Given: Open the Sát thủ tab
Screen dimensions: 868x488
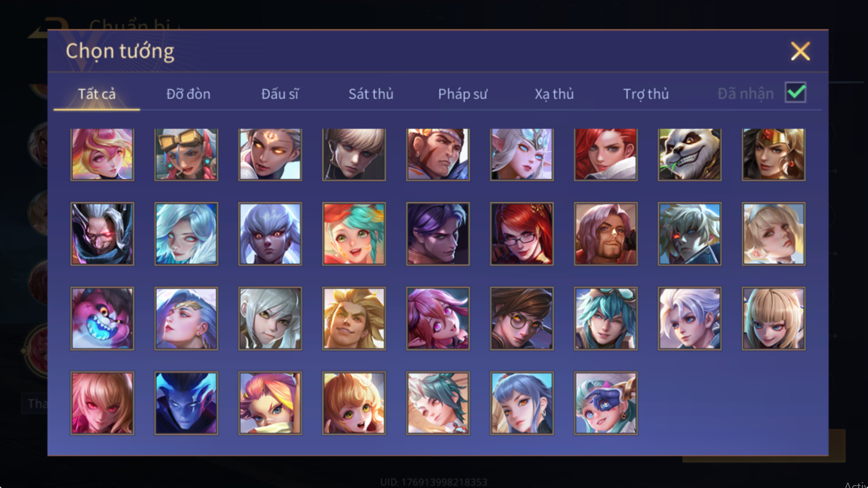Looking at the screenshot, I should click(371, 94).
